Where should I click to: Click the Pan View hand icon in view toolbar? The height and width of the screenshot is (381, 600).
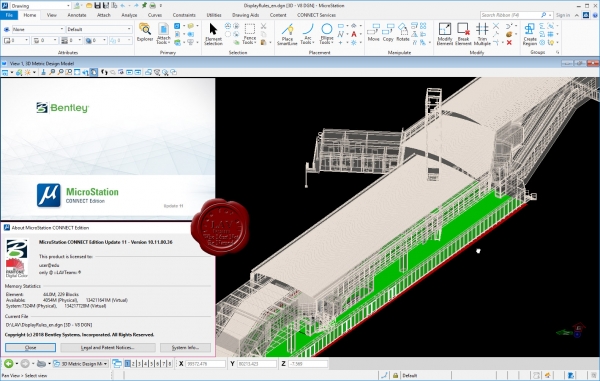[94, 72]
